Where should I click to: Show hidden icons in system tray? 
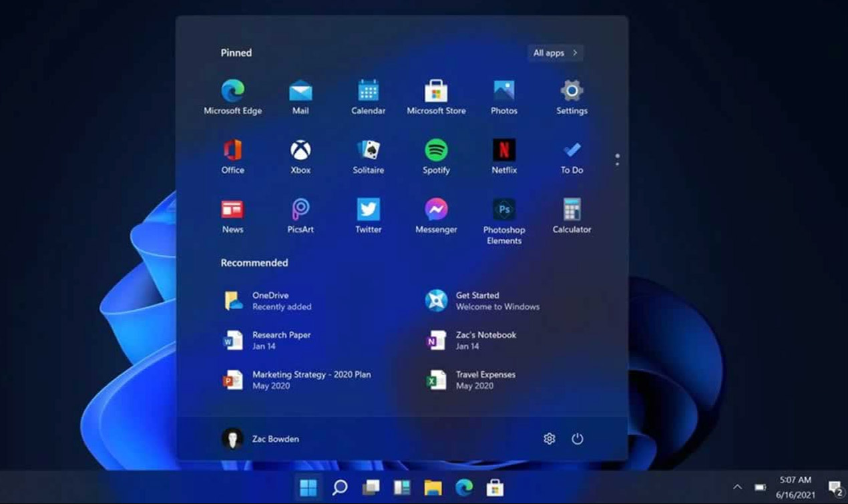click(x=737, y=487)
